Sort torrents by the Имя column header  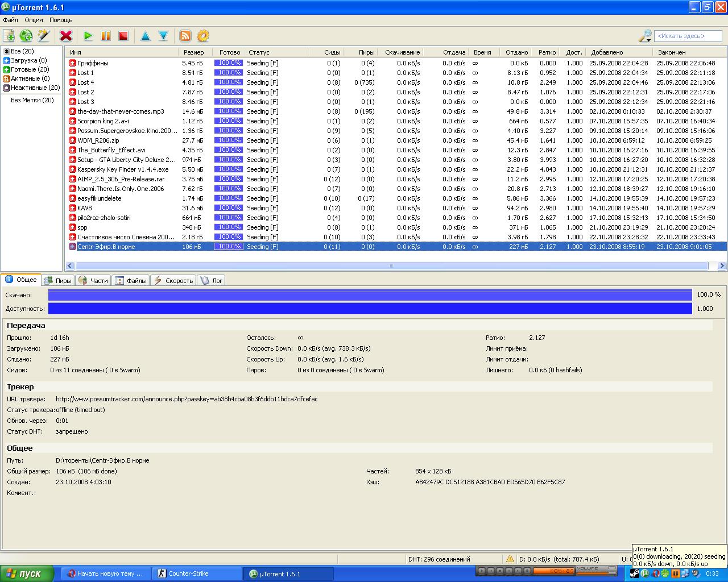pyautogui.click(x=122, y=52)
